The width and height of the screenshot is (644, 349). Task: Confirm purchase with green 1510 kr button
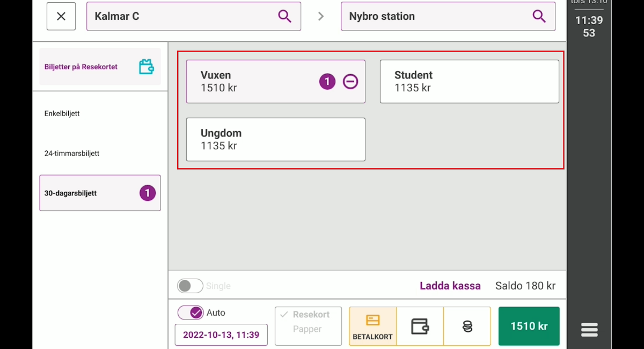click(529, 326)
